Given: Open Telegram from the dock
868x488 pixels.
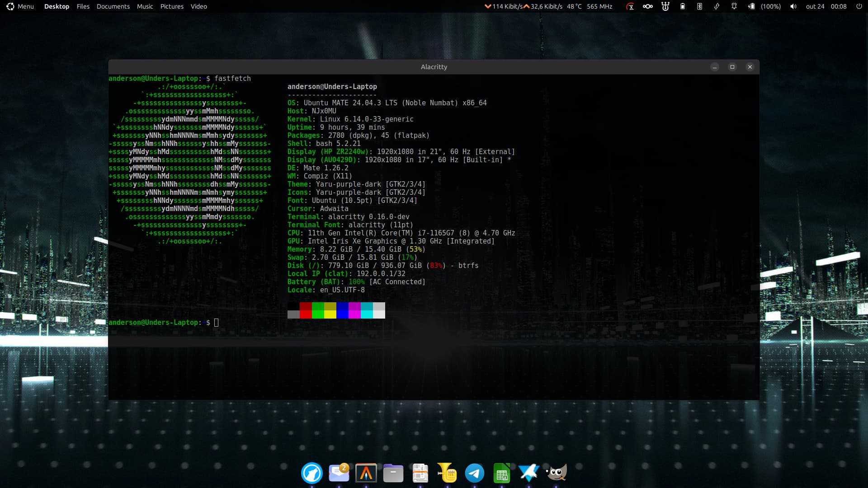Looking at the screenshot, I should click(474, 473).
